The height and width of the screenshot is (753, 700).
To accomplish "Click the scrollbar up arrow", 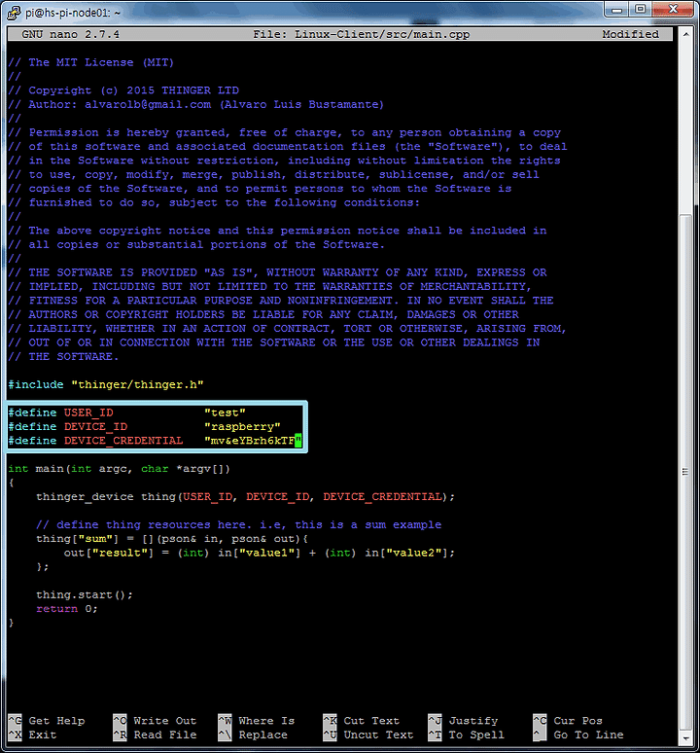I will click(x=686, y=35).
